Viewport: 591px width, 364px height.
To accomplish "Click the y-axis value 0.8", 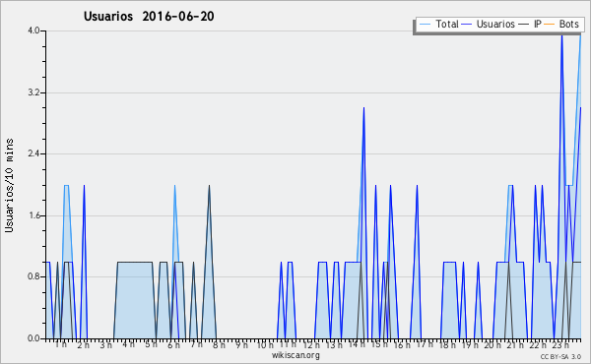I will click(33, 277).
